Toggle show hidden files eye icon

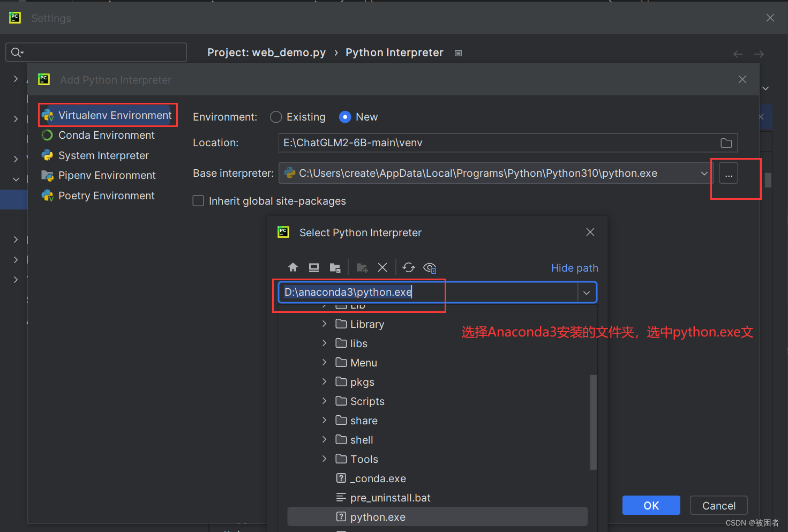click(430, 267)
